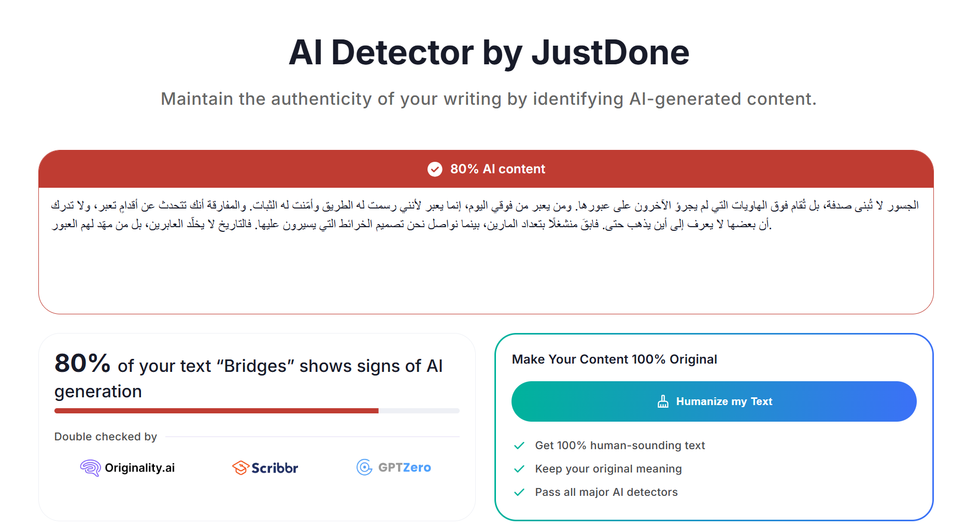Screen dimensions: 980x528
Task: Click the white checkmark icon beside 80% AI content
Action: [x=434, y=169]
